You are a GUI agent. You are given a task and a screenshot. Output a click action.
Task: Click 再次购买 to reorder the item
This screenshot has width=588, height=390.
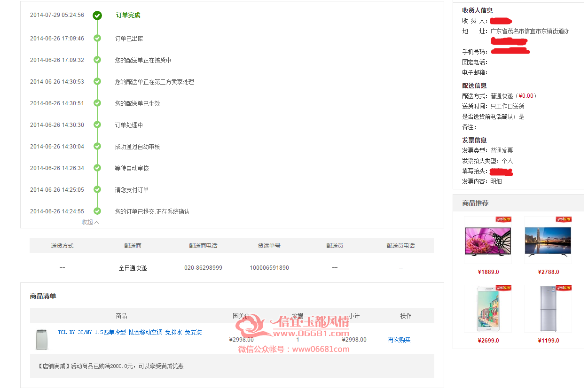(399, 340)
